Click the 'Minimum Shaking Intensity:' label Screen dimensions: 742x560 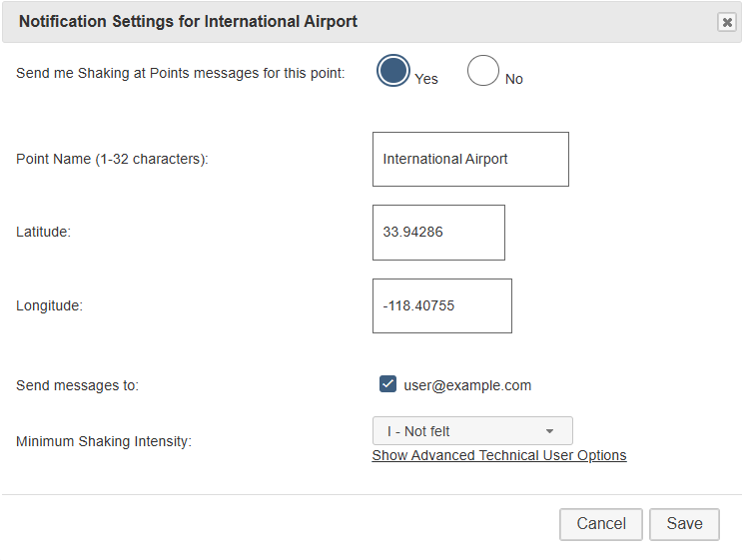click(104, 441)
